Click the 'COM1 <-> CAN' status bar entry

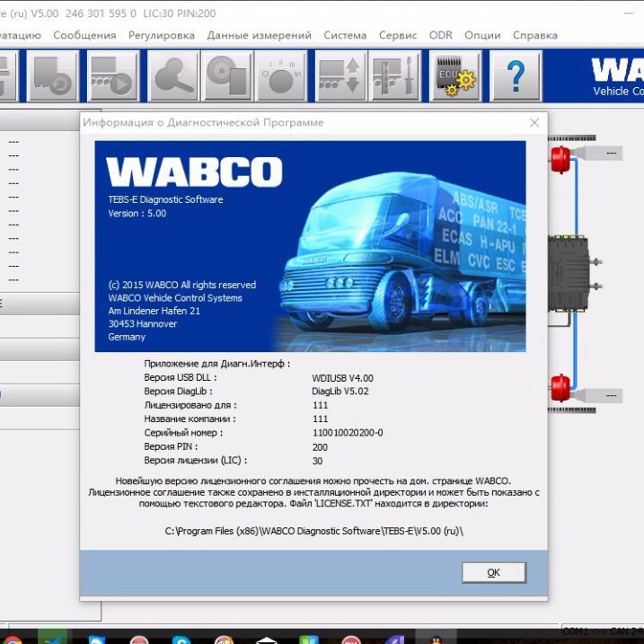pos(602,631)
